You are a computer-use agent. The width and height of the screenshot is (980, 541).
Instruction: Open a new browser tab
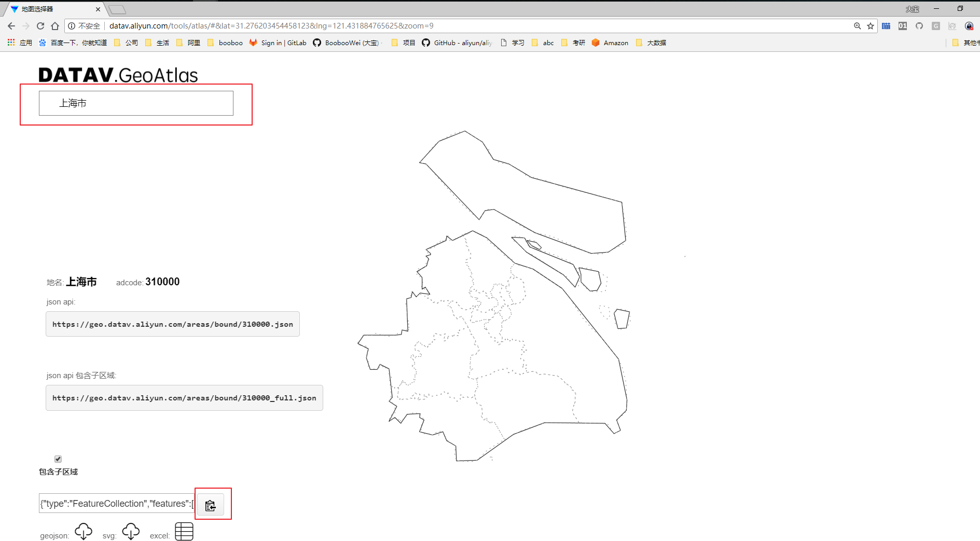(x=118, y=9)
